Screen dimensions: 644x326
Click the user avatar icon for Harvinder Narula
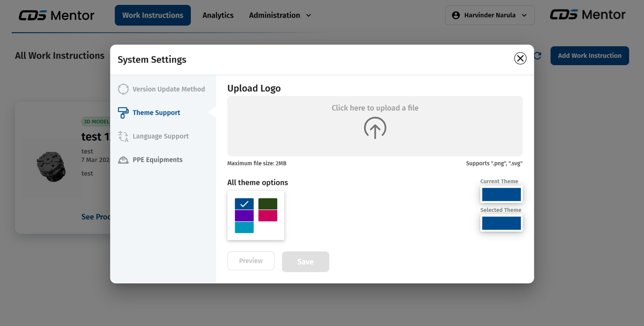tap(456, 15)
